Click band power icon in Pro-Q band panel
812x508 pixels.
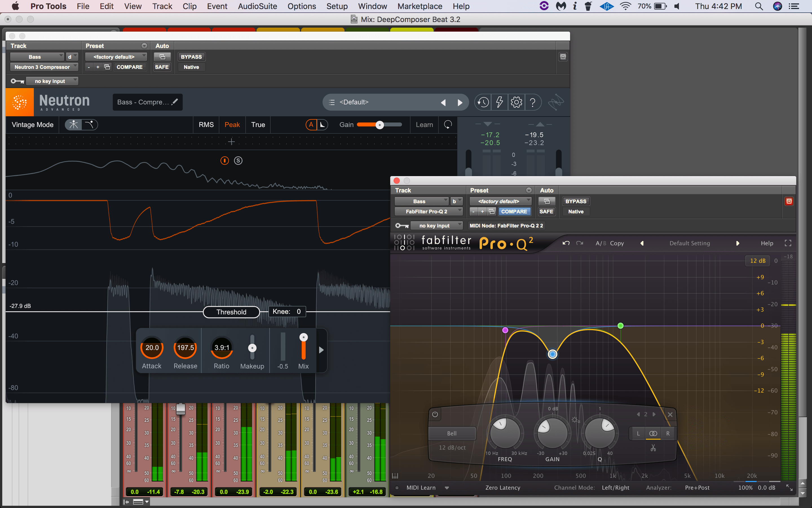pyautogui.click(x=435, y=414)
